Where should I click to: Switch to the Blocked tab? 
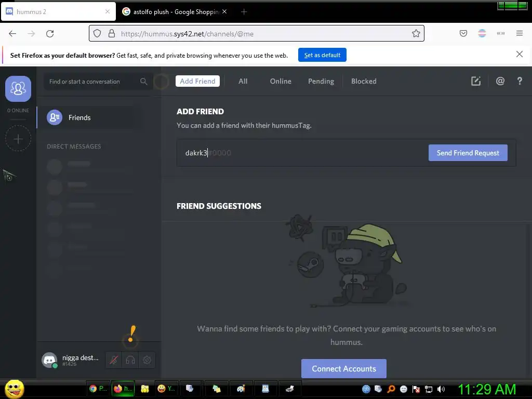pos(364,81)
